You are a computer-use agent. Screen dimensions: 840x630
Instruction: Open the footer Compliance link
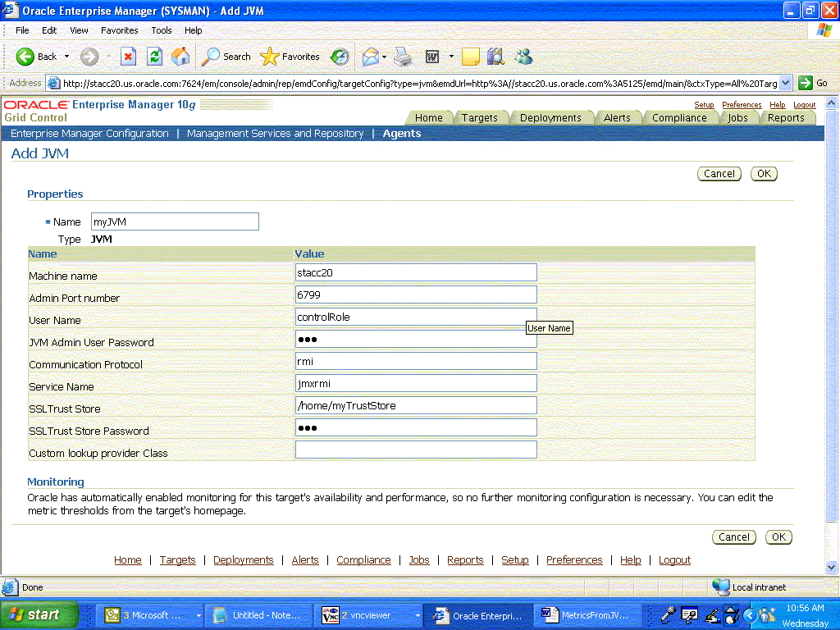(363, 559)
